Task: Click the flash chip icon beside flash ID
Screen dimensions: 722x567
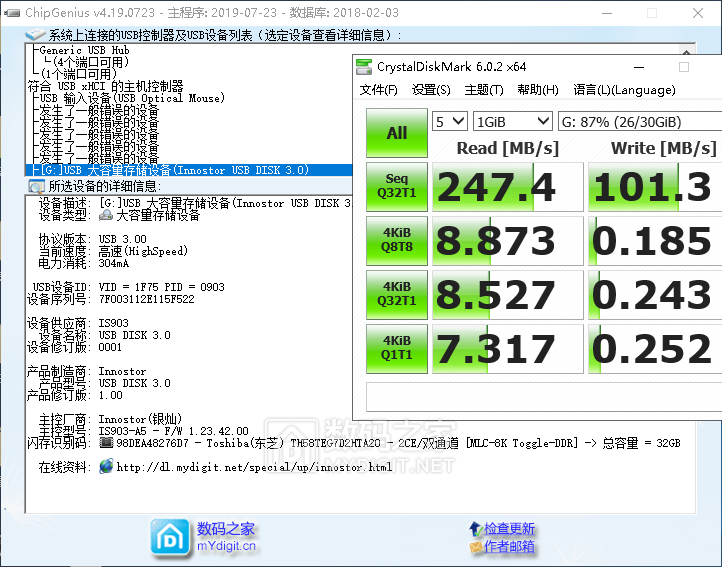Action: point(106,442)
